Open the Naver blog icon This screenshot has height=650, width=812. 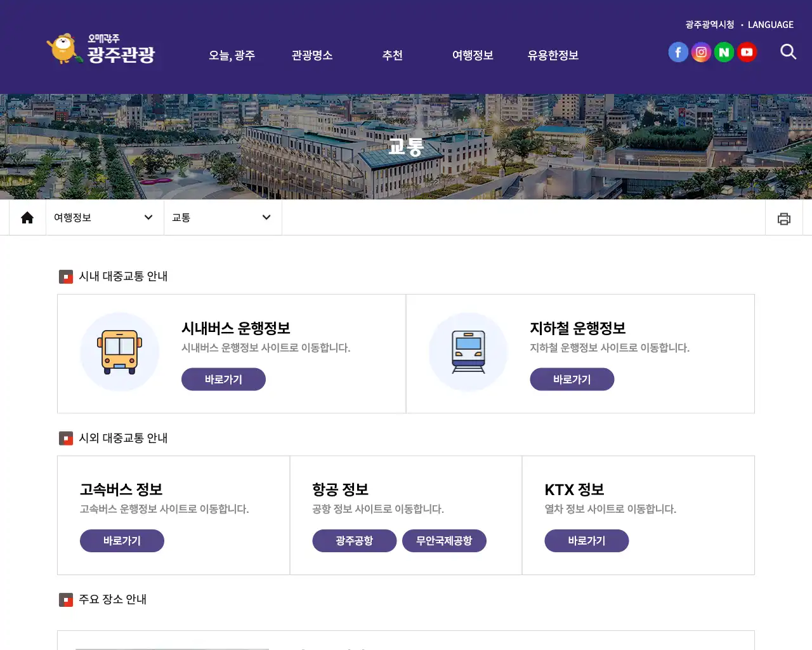coord(724,52)
